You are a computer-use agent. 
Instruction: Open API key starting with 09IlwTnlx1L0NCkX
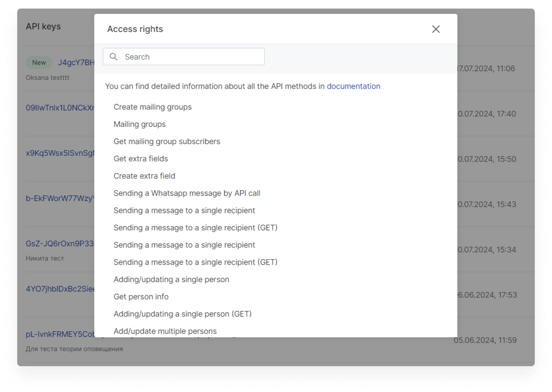60,108
